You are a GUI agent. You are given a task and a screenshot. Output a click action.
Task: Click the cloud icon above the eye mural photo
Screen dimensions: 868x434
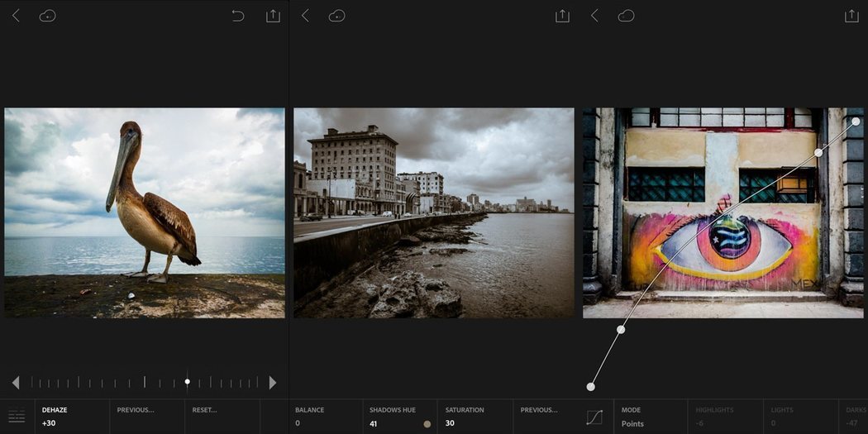click(627, 16)
